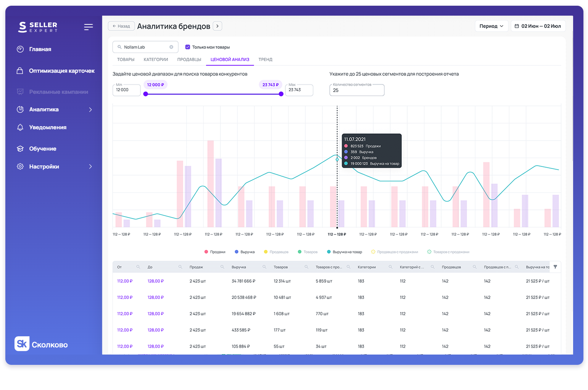588x390 pixels.
Task: Click search icon in До column header
Action: [x=180, y=267]
